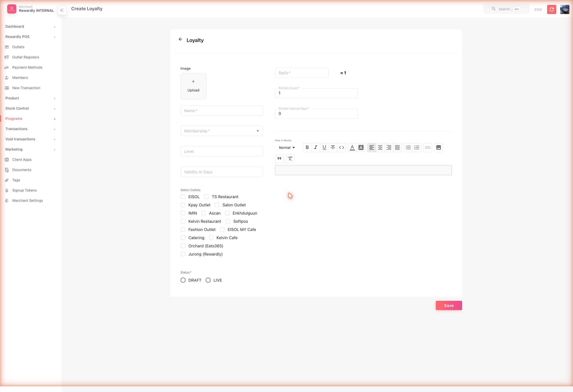
Task: Select TS Restaurant outlet
Action: tap(206, 197)
